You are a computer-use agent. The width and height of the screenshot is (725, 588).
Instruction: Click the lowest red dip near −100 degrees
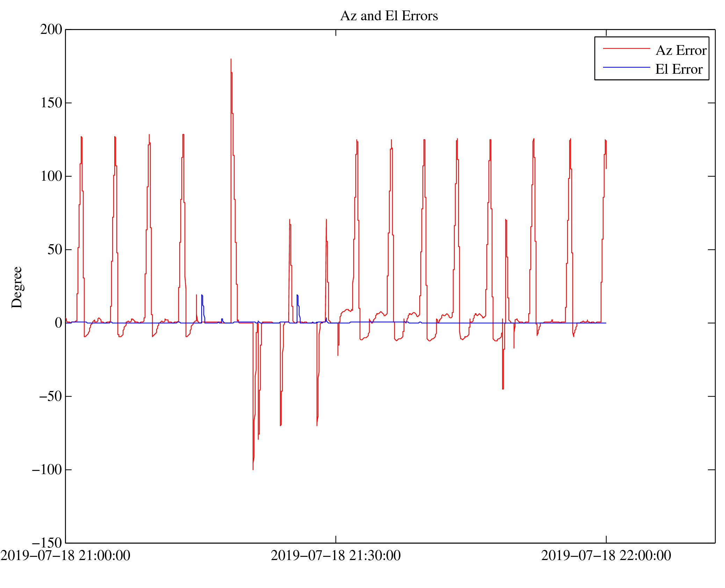coord(253,467)
